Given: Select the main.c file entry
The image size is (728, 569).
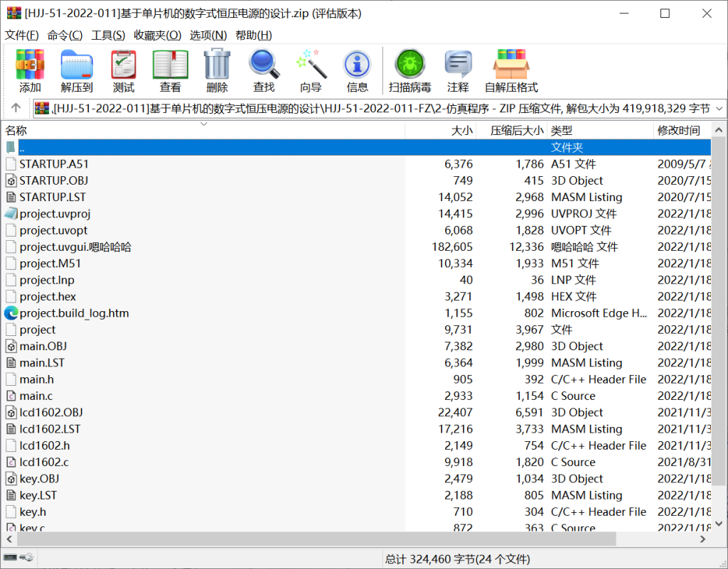Looking at the screenshot, I should [x=36, y=396].
